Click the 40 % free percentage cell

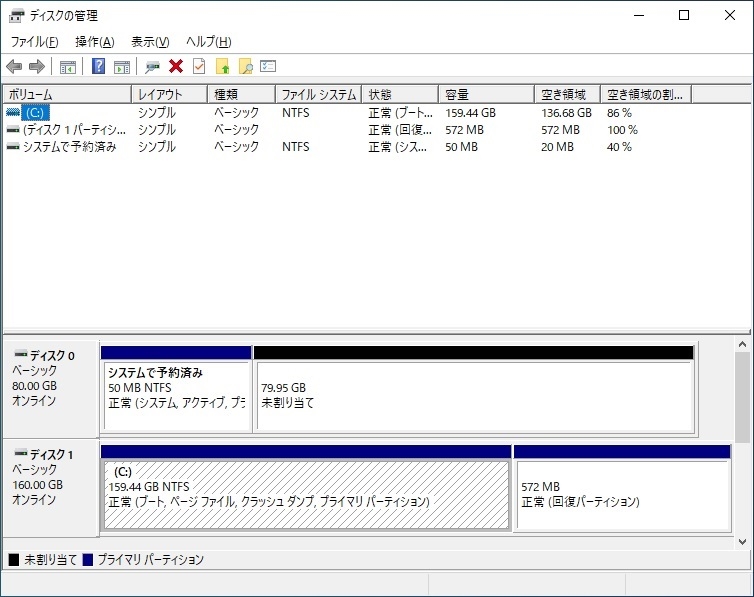click(x=619, y=146)
